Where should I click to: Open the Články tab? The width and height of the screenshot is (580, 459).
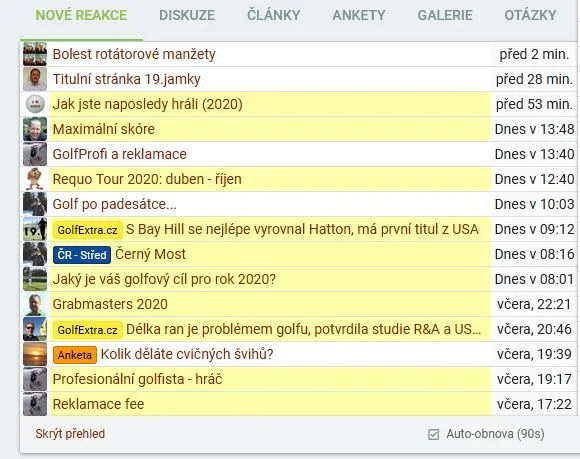tap(273, 15)
